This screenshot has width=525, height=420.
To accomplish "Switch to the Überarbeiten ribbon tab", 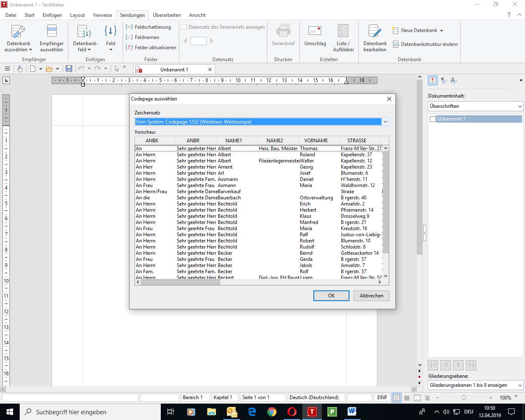I will click(x=167, y=15).
